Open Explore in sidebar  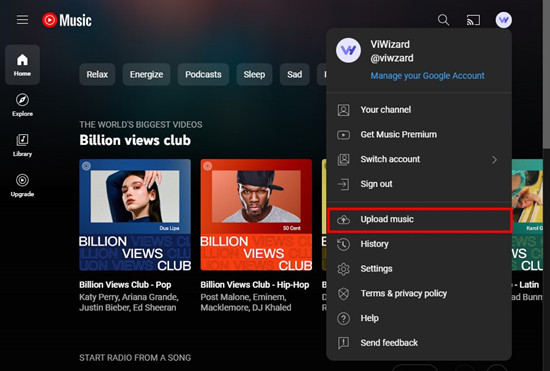[x=22, y=105]
